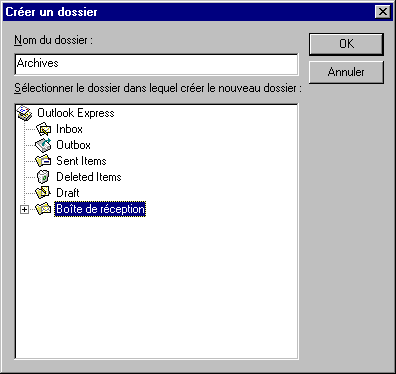Confirm with the OK button
This screenshot has width=396, height=374.
click(346, 44)
